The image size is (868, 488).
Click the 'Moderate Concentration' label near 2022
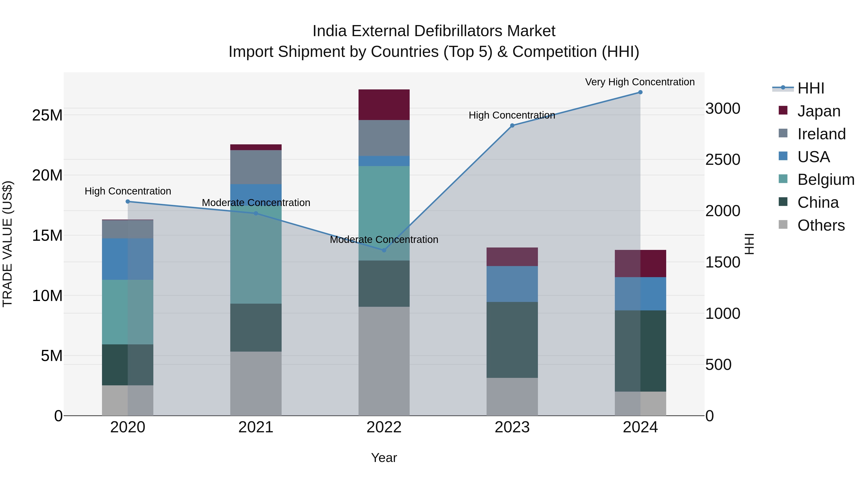pos(384,240)
